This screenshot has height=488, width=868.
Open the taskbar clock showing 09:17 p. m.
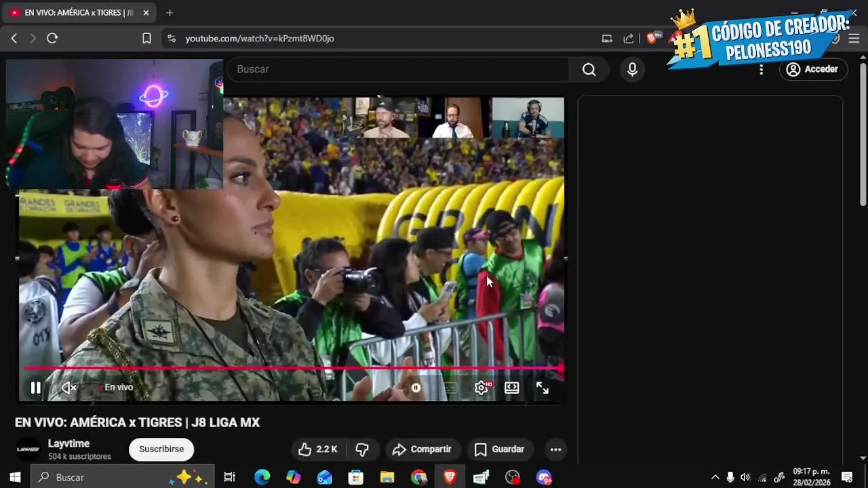pyautogui.click(x=811, y=477)
